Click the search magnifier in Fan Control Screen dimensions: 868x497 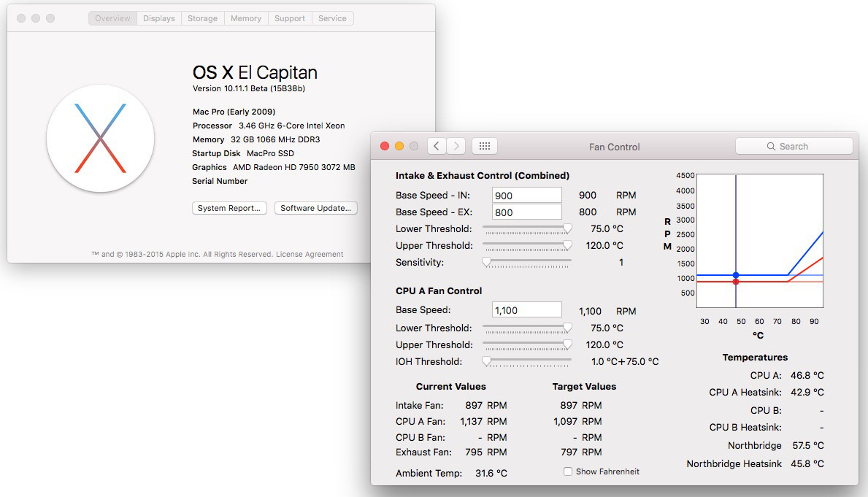click(771, 147)
